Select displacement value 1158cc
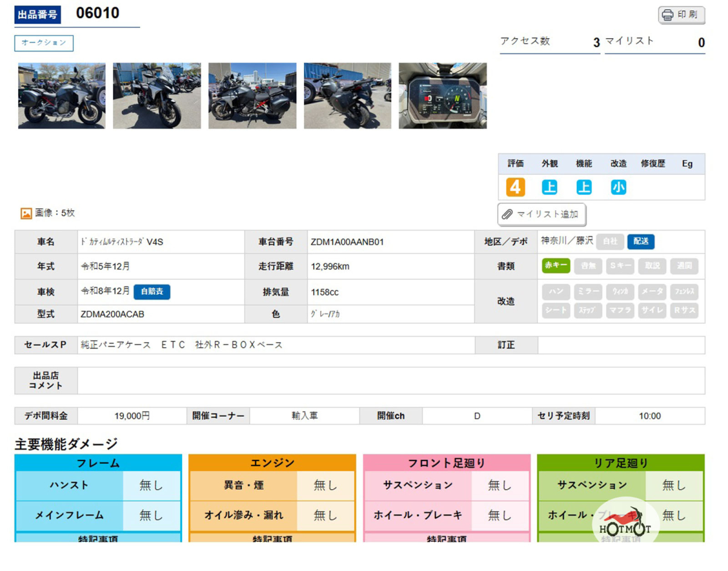Screen dimensions: 728x571 tap(325, 292)
